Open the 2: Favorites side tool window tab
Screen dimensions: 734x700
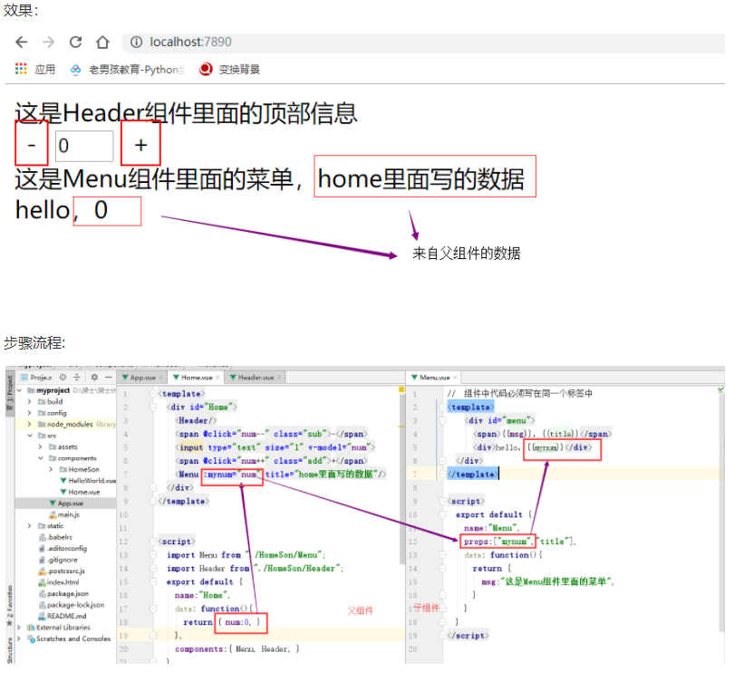coord(9,606)
